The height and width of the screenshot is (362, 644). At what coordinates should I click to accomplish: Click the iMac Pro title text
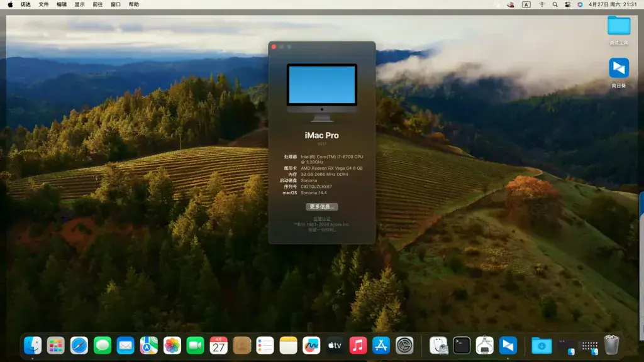[321, 136]
